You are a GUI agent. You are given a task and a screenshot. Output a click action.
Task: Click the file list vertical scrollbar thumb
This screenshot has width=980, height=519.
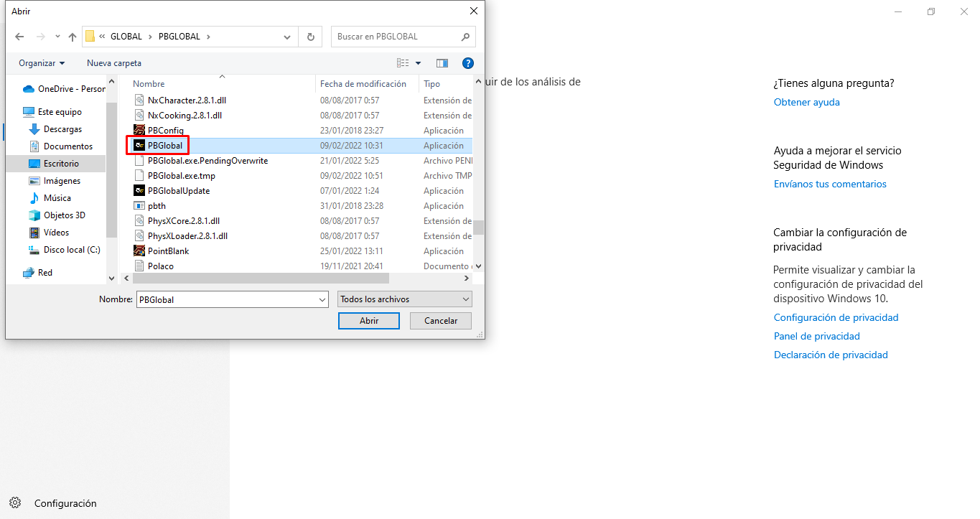(x=478, y=227)
